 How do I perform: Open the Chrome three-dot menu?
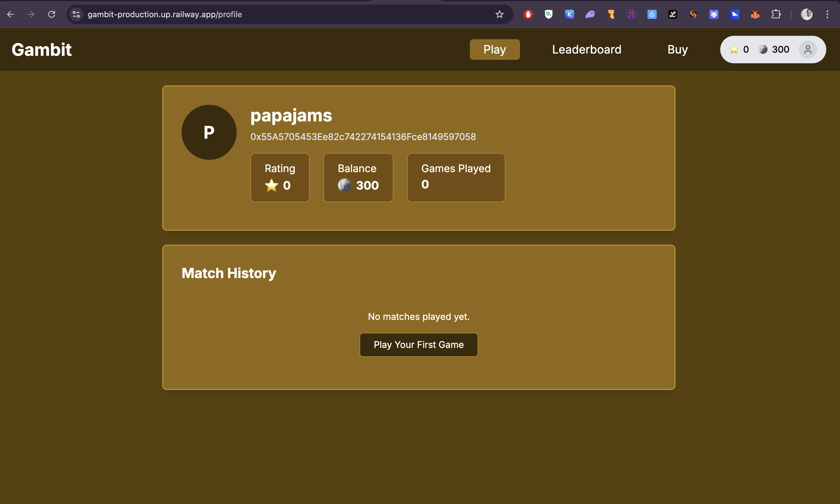click(827, 14)
